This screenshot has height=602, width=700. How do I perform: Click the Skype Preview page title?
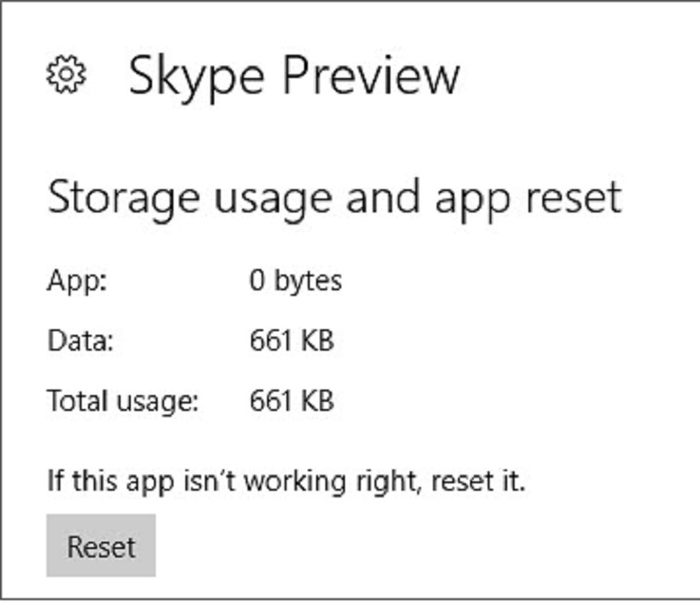click(294, 75)
